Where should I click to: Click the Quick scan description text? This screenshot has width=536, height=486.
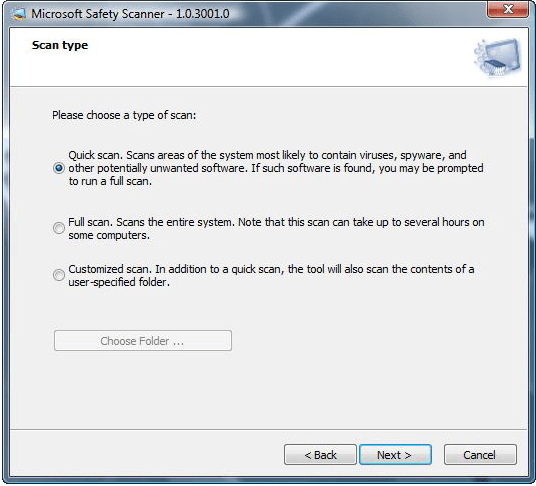pos(276,168)
